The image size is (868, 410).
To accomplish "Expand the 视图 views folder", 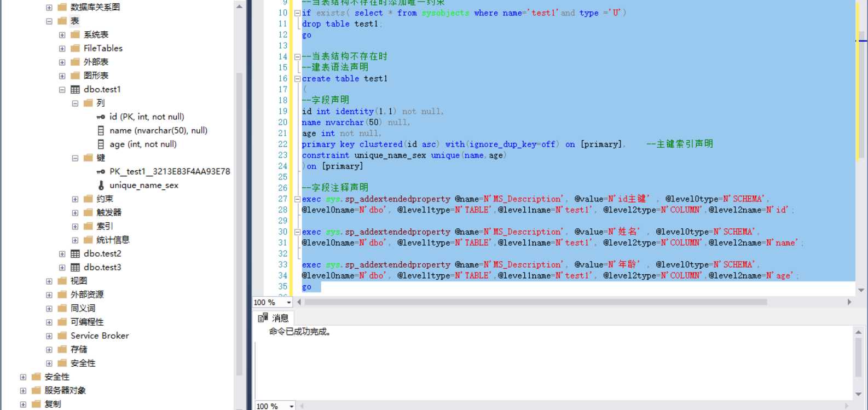I will point(49,281).
